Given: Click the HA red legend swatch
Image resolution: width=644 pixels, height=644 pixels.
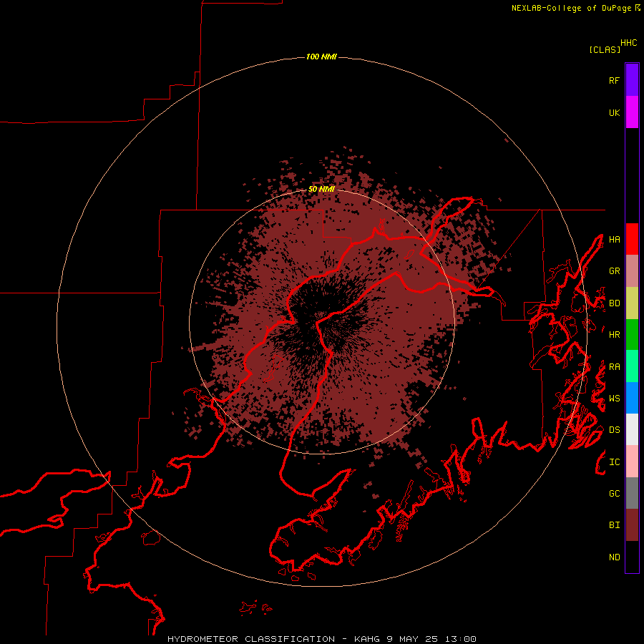Looking at the screenshot, I should point(632,239).
